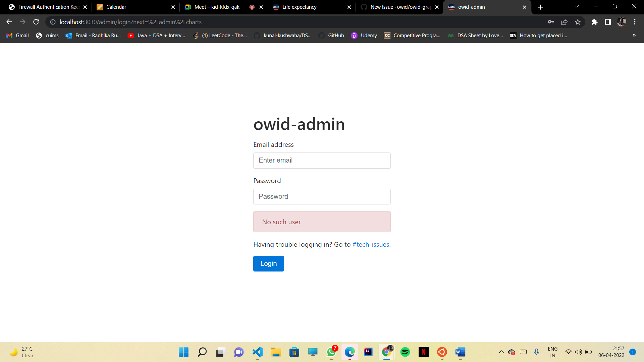
Task: Reload the current page
Action: [36, 22]
